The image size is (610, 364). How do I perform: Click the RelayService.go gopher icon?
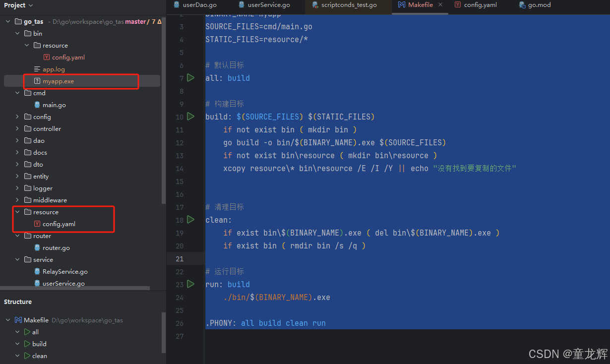pos(37,272)
